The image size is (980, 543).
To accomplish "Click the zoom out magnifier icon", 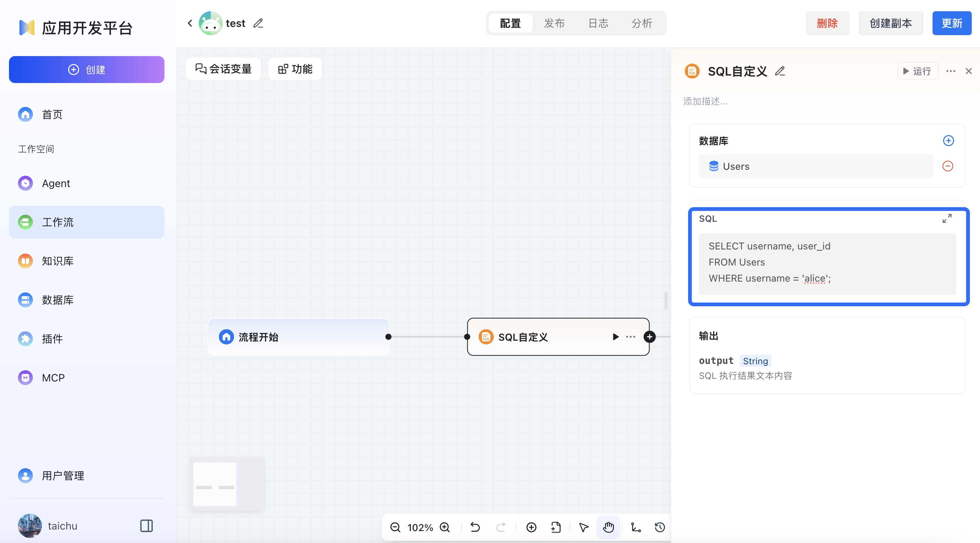I will click(395, 527).
